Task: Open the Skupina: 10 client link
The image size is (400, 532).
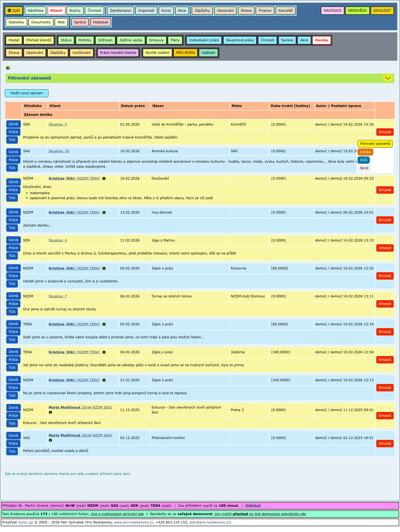Action: 59,151
